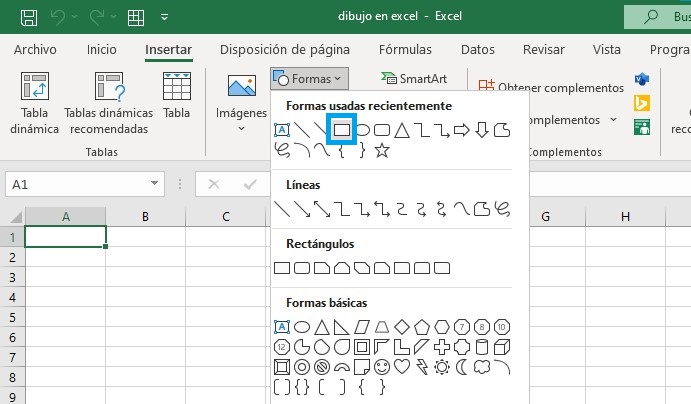This screenshot has height=404, width=691.
Task: Click the Undo arrow icon
Action: 58,17
